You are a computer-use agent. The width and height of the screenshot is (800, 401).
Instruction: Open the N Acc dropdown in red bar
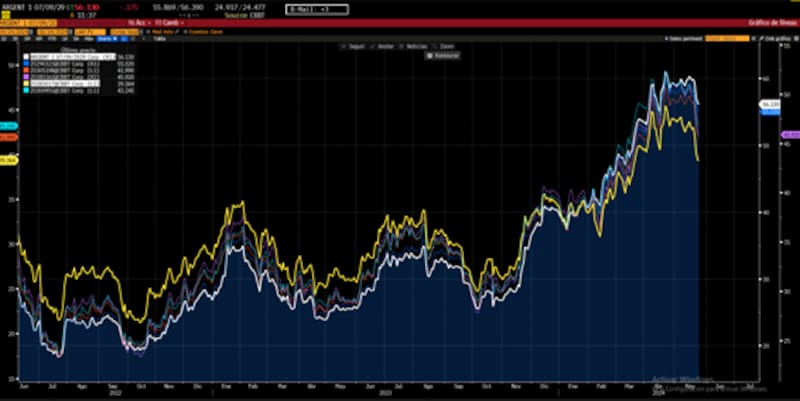(x=135, y=20)
